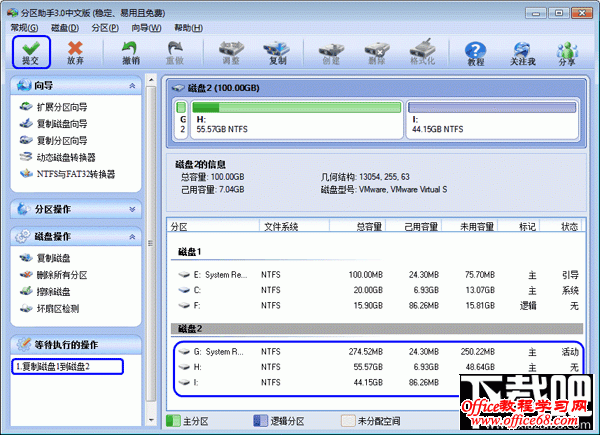Click the 删除 delete partition icon
This screenshot has height=435, width=600.
(x=377, y=52)
